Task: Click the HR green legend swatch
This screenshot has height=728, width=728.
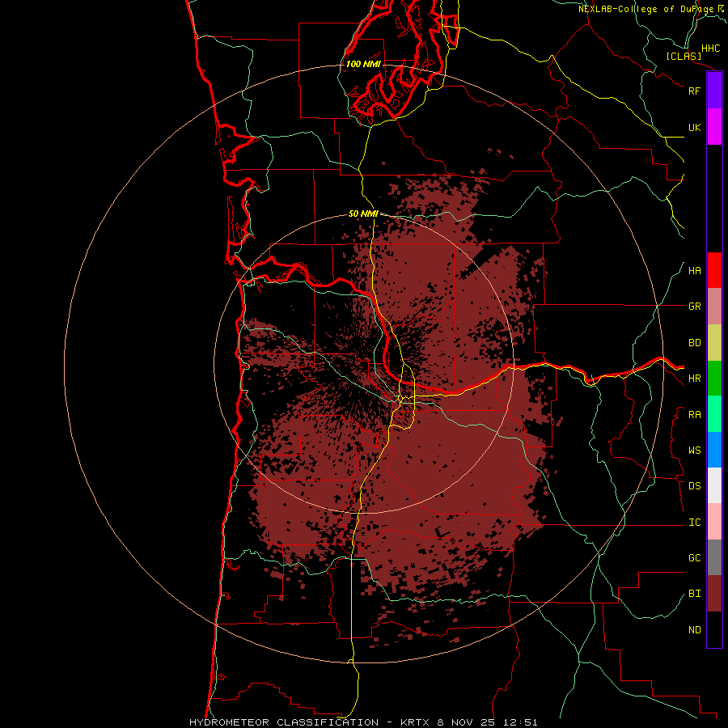Action: pyautogui.click(x=714, y=379)
